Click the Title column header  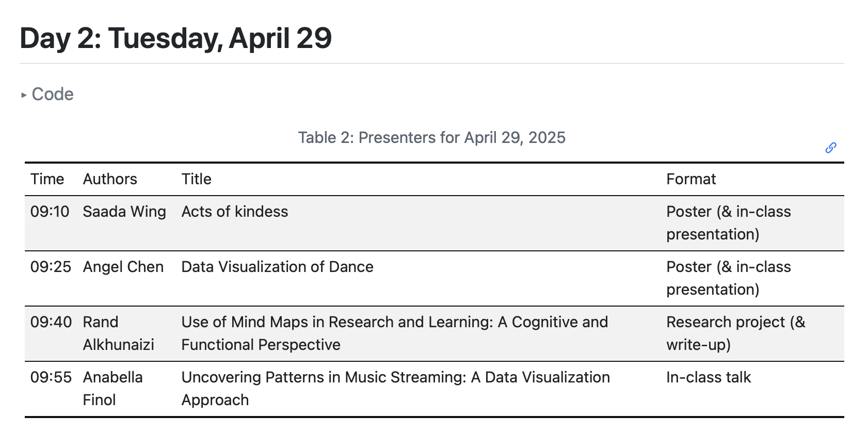(197, 179)
